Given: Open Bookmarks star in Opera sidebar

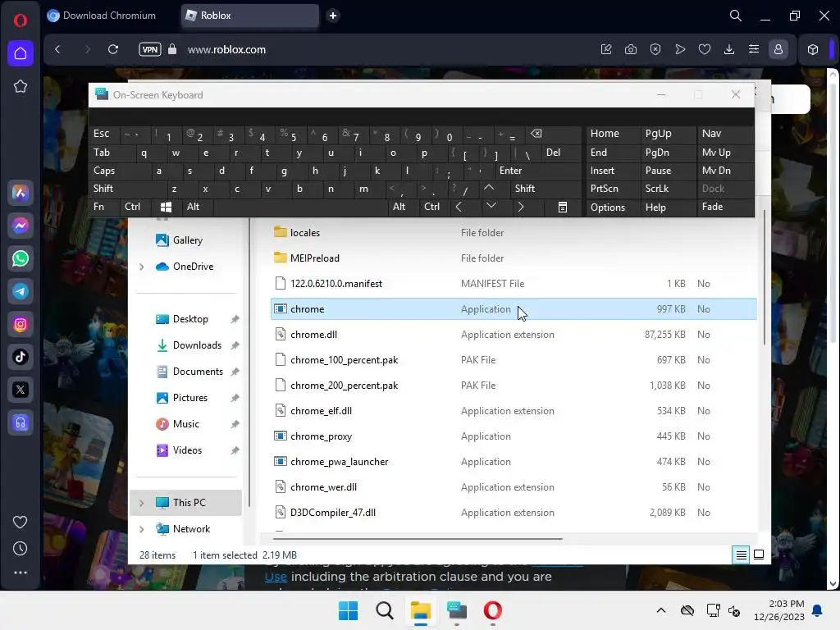Looking at the screenshot, I should click(x=21, y=86).
